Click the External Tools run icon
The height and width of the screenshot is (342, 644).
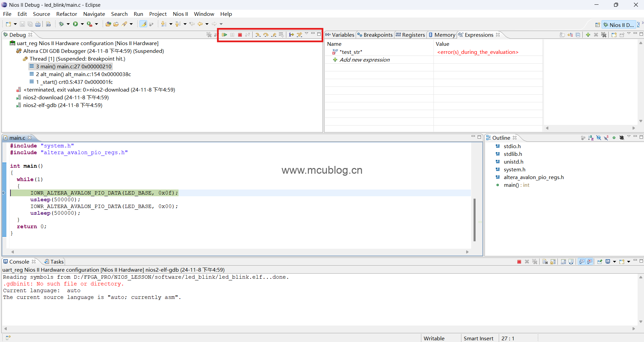pos(89,24)
